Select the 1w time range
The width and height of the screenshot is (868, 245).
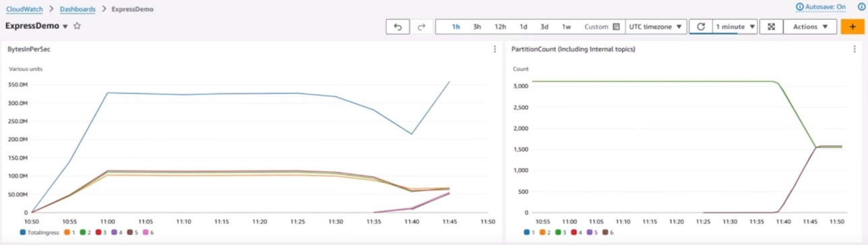point(566,27)
